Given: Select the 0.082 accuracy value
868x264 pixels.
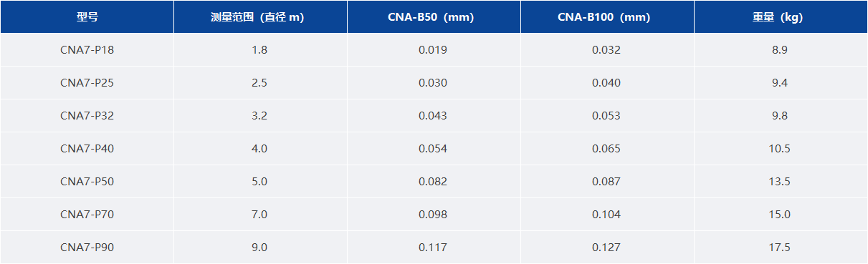Looking at the screenshot, I should coord(433,182).
